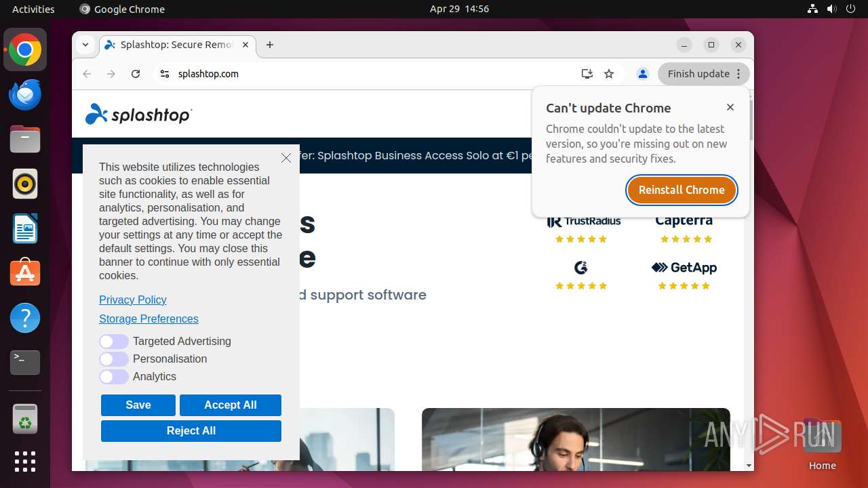Open the Home folder desktop icon
The height and width of the screenshot is (488, 868).
coord(822,445)
